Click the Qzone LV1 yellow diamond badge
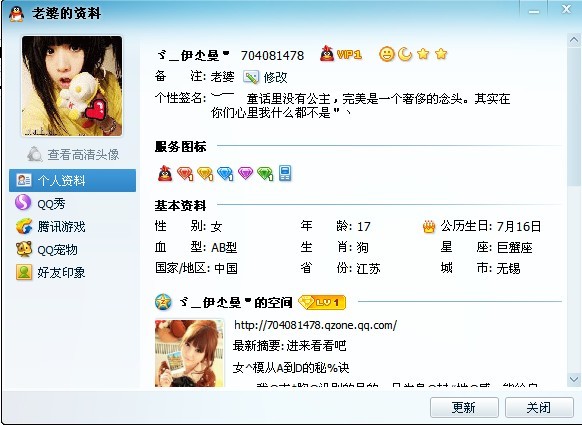Image resolution: width=582 pixels, height=425 pixels. coord(322,303)
